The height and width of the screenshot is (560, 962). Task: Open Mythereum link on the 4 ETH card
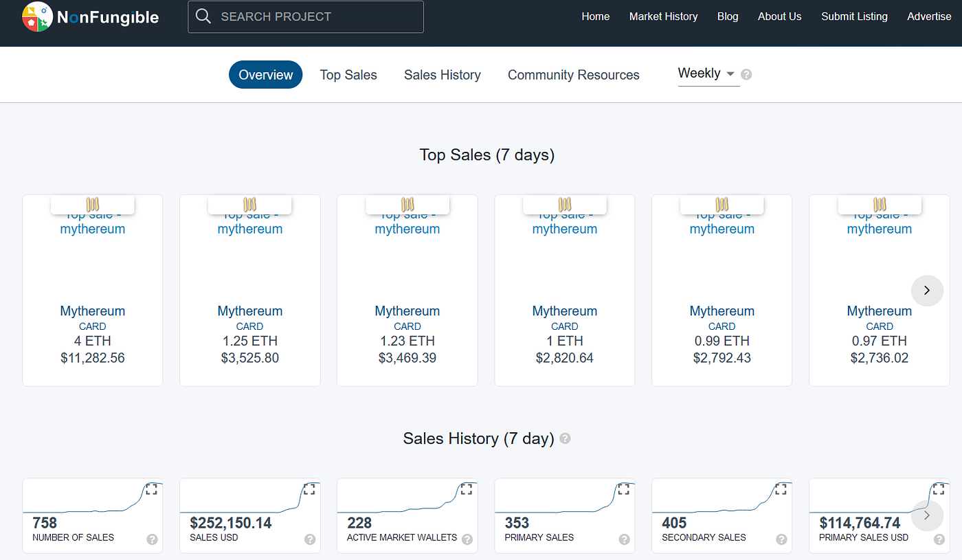(93, 311)
